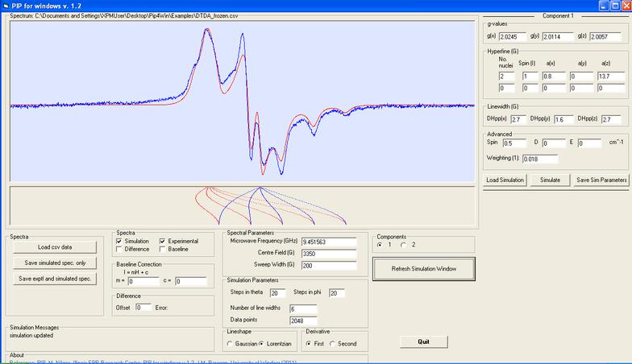The width and height of the screenshot is (632, 364).
Task: Click the Load csv data button
Action: [55, 247]
